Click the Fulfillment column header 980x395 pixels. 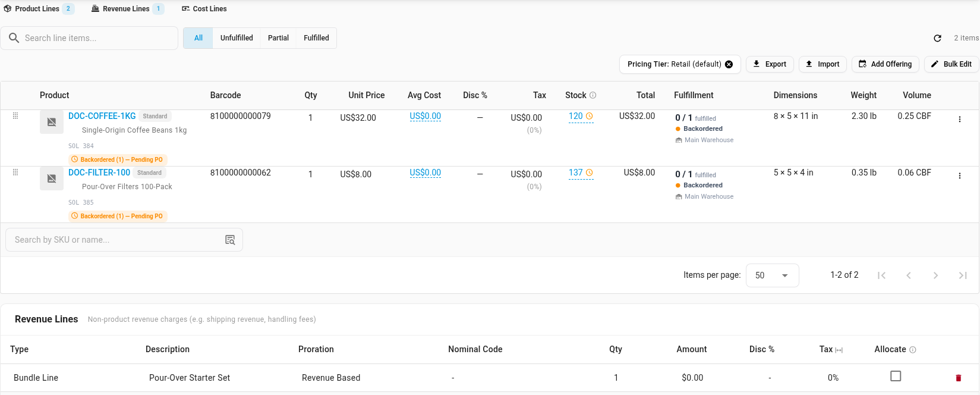(x=694, y=95)
